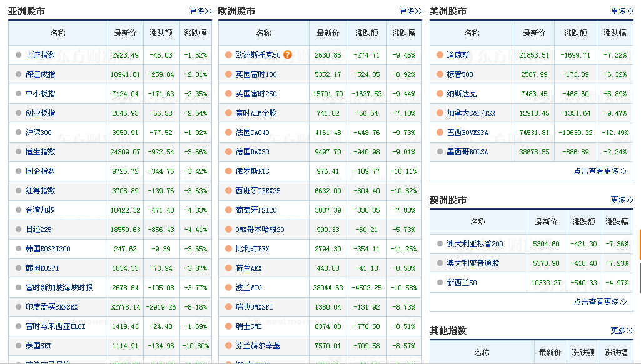Open the 西班牙IBEX35 index link
Viewport: 641px width, 364px height.
coord(258,191)
